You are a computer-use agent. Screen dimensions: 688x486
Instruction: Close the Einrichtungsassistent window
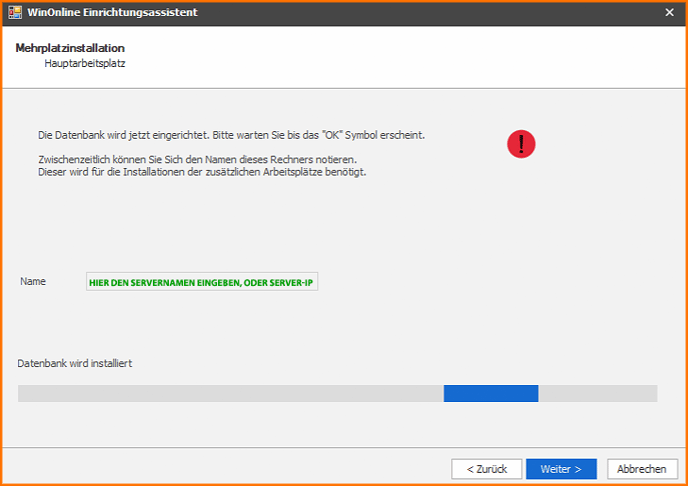[669, 12]
